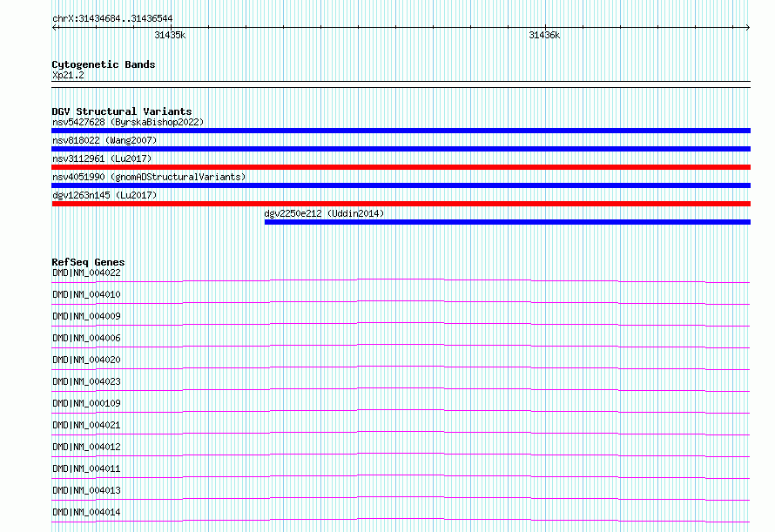The width and height of the screenshot is (775, 532).
Task: Click the DMD|NM_004022 transcript label
Action: pyautogui.click(x=86, y=273)
